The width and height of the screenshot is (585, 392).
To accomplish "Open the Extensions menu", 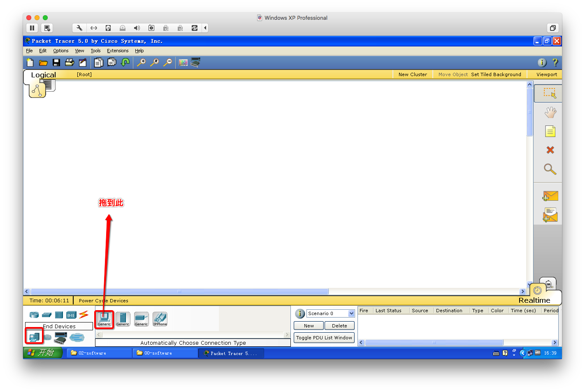I will pos(118,51).
